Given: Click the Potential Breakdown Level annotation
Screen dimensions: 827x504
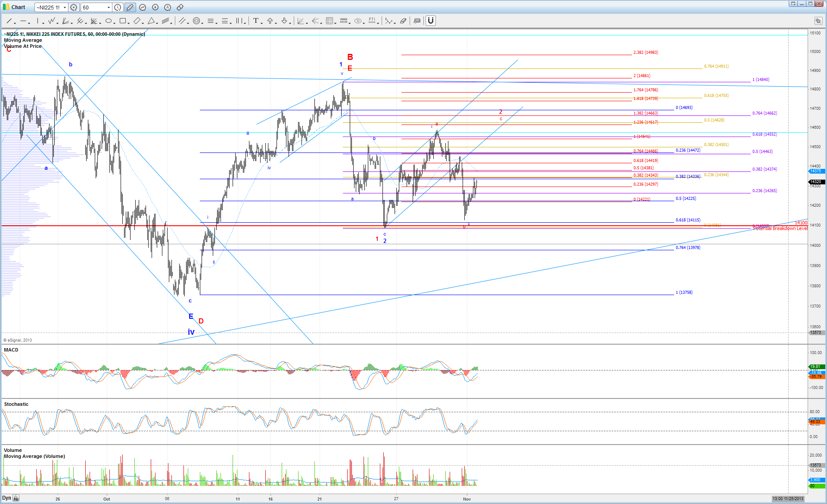Looking at the screenshot, I should pos(780,228).
